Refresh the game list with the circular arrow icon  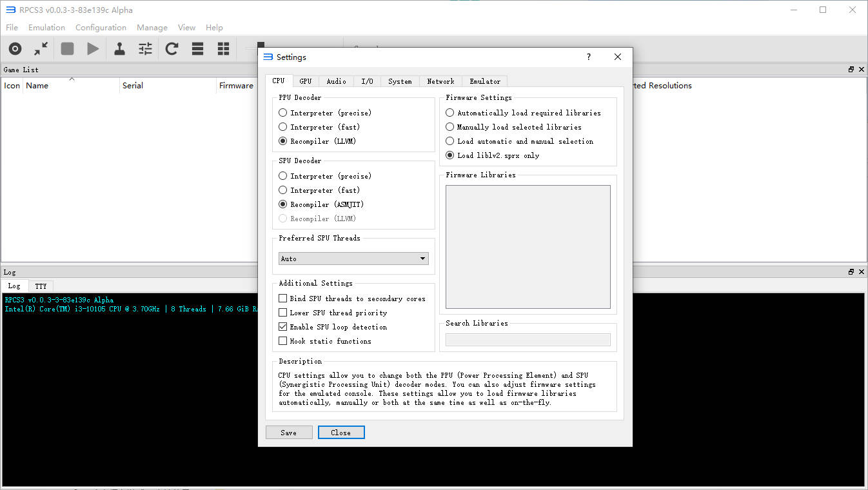(x=172, y=48)
